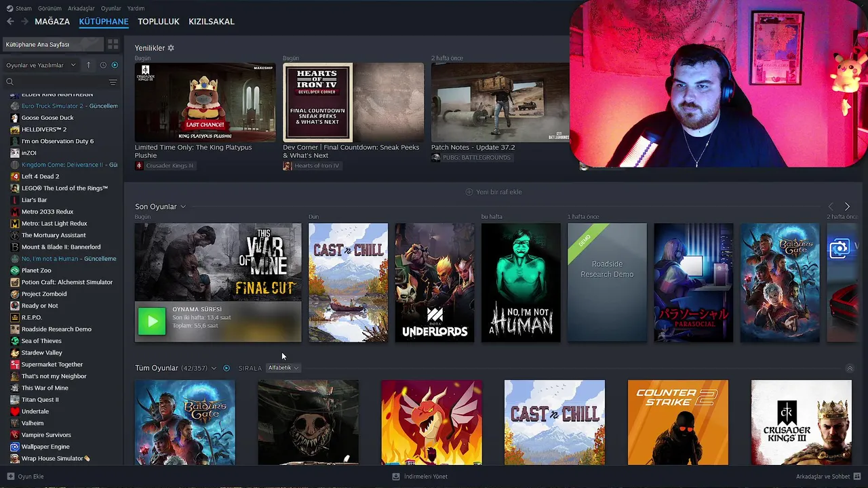Viewport: 868px width, 488px height.
Task: Open the Alfabetik sort dropdown
Action: [x=283, y=368]
